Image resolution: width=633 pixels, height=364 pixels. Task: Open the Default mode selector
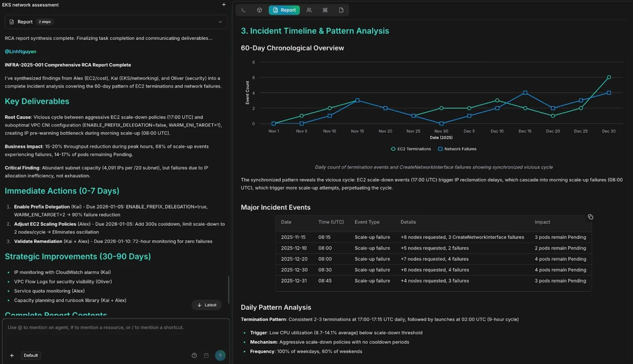31,355
